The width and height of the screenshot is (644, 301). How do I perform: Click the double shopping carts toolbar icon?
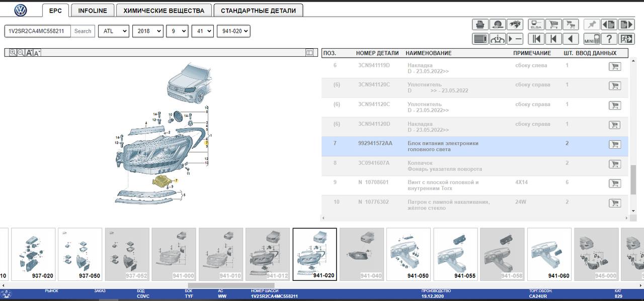click(571, 25)
